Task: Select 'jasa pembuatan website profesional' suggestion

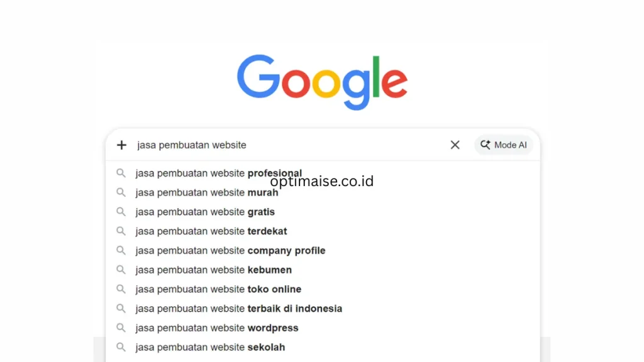Action: pyautogui.click(x=219, y=173)
